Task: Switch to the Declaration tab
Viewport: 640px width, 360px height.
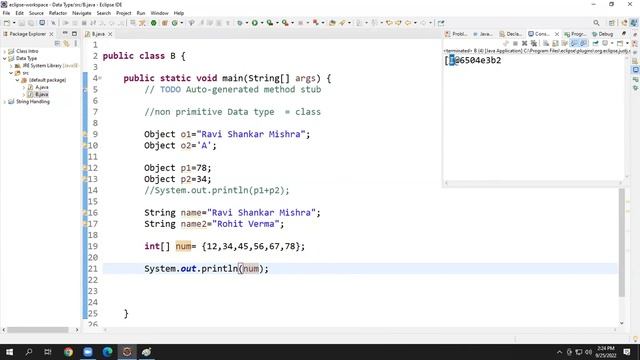Action: [511, 34]
